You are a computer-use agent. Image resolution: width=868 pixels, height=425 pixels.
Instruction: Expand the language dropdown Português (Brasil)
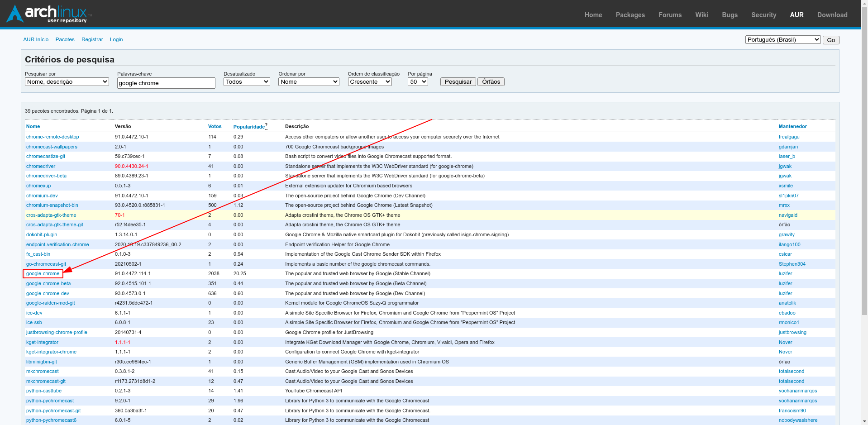782,40
